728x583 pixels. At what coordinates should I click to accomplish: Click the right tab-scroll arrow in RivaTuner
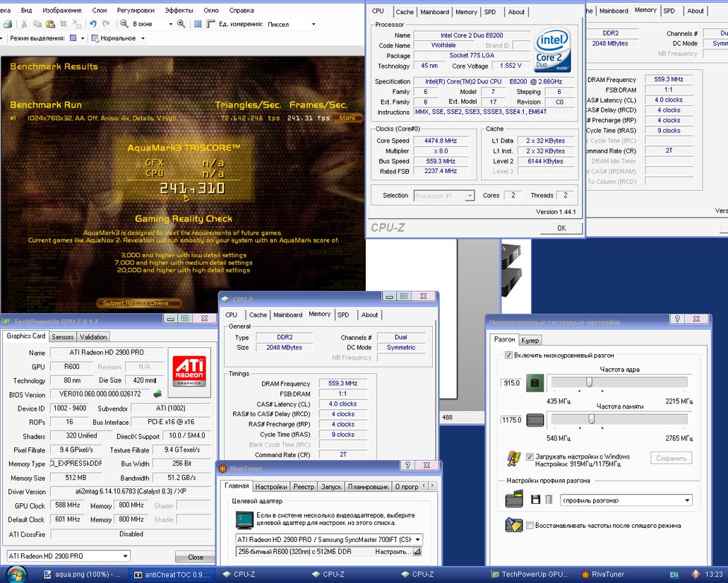tap(433, 486)
